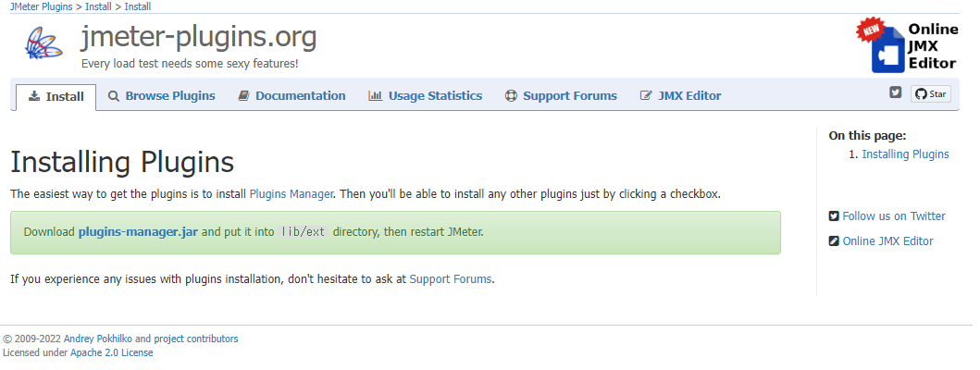
Task: Open the Support Forums link in body text
Action: click(451, 279)
